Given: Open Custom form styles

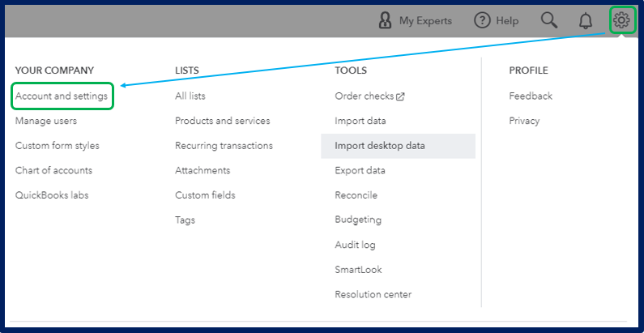Looking at the screenshot, I should point(57,146).
